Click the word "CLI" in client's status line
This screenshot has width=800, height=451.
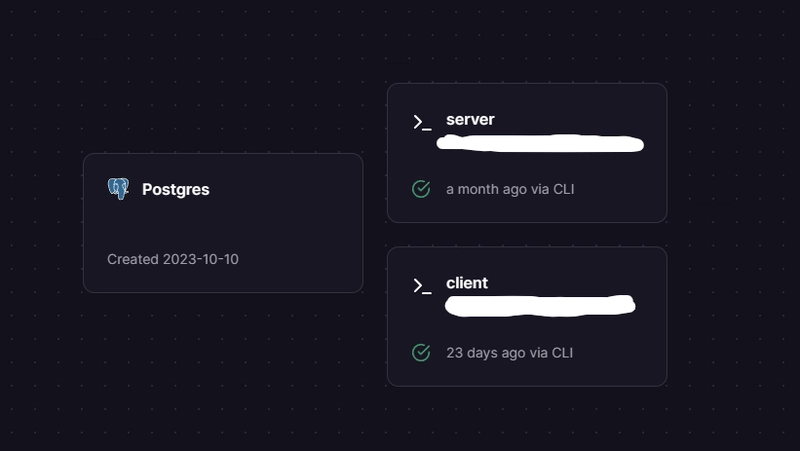(x=562, y=353)
